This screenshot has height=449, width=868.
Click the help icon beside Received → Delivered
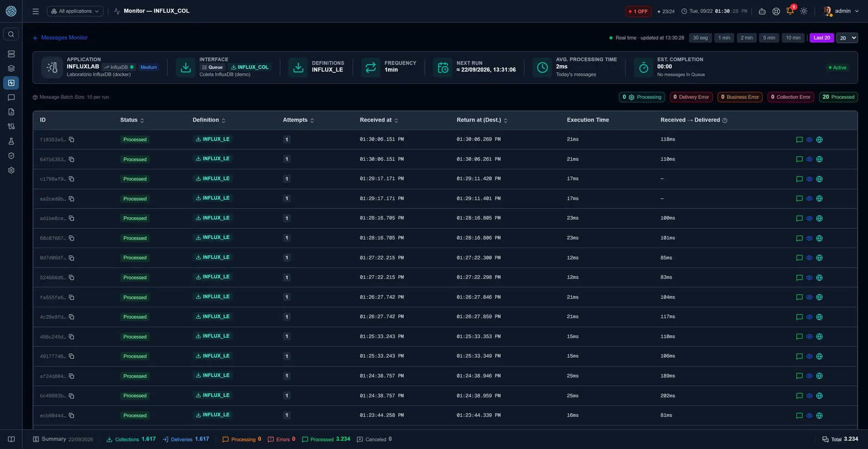coord(725,121)
